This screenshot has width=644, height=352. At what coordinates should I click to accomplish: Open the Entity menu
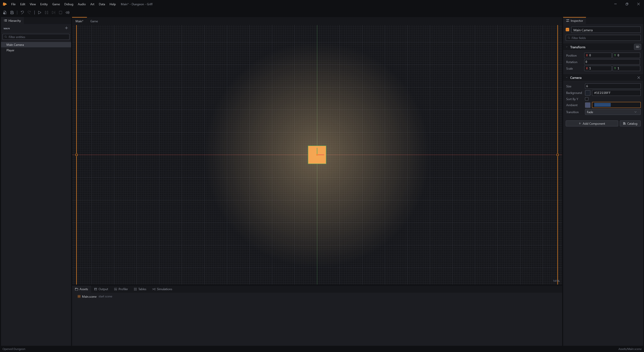[x=44, y=4]
